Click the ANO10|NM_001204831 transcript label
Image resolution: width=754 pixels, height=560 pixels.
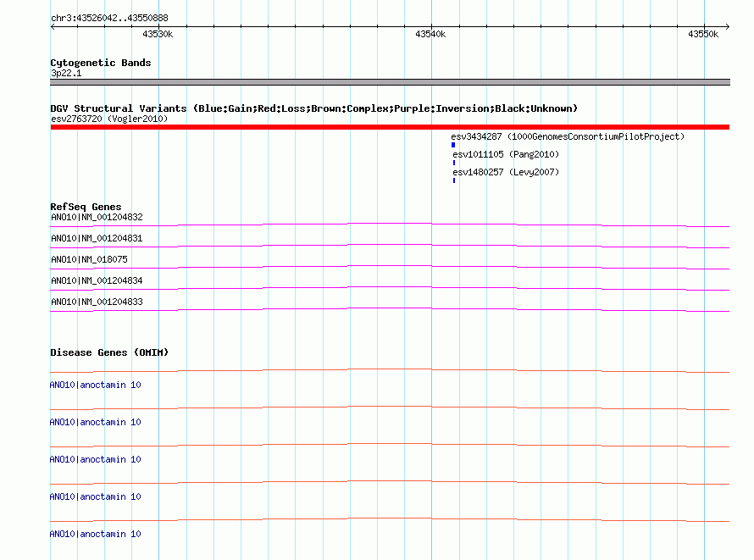point(97,238)
